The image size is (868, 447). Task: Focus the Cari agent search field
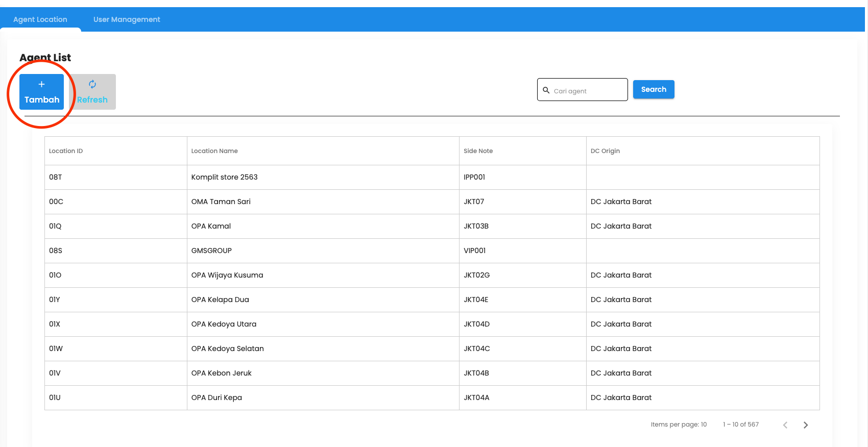coord(587,91)
